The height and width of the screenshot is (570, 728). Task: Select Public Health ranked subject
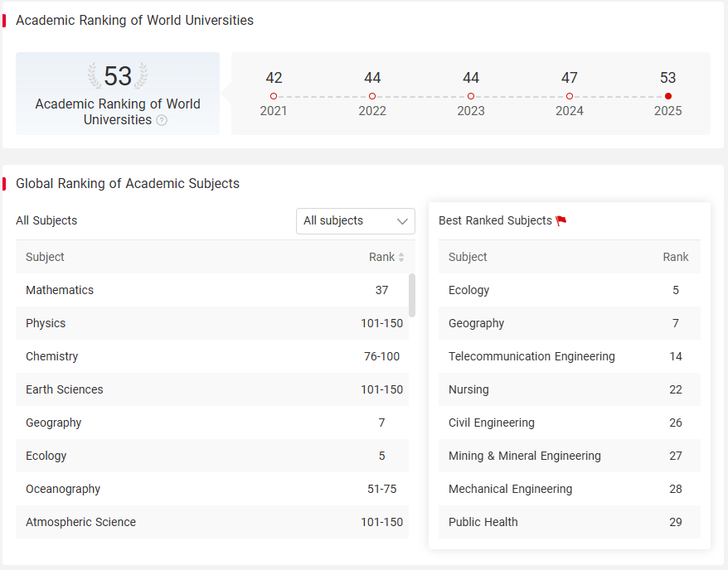coord(569,522)
